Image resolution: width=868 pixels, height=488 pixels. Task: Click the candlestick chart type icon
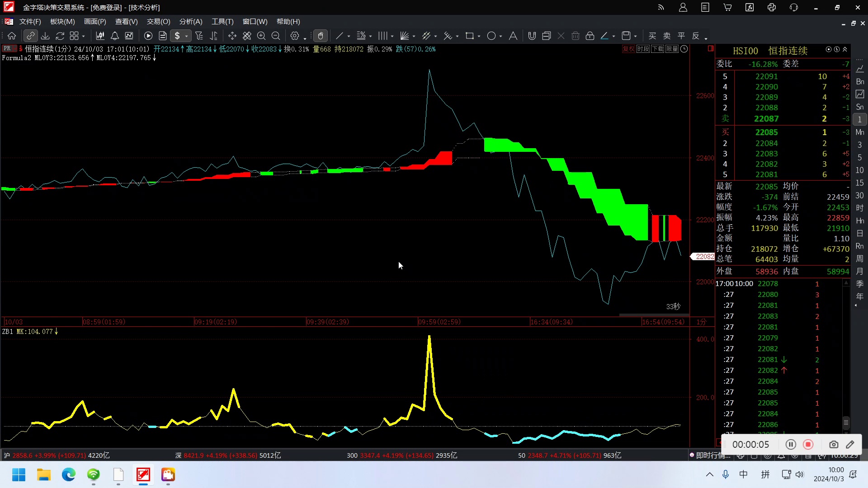pyautogui.click(x=100, y=36)
